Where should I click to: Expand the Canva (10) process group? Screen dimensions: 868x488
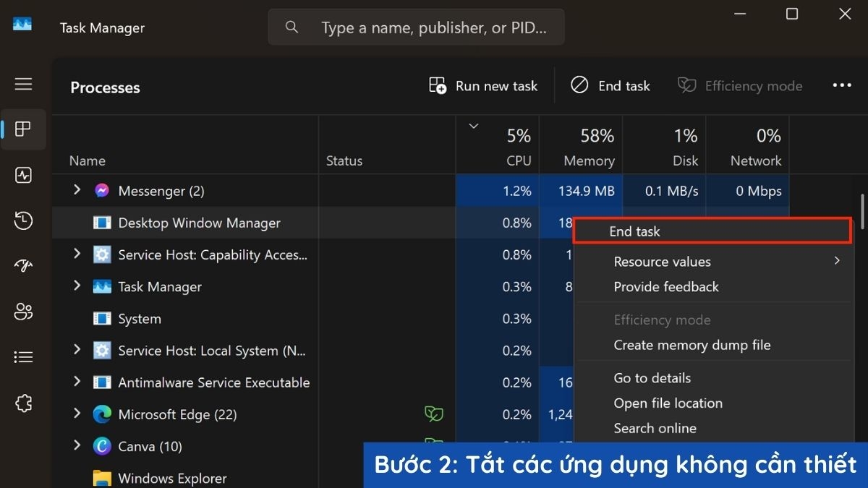coord(77,446)
